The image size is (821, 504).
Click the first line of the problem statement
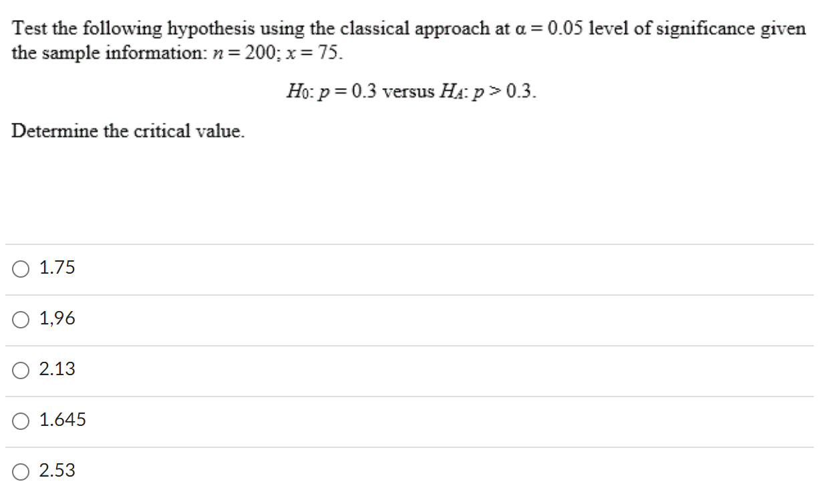pos(407,27)
